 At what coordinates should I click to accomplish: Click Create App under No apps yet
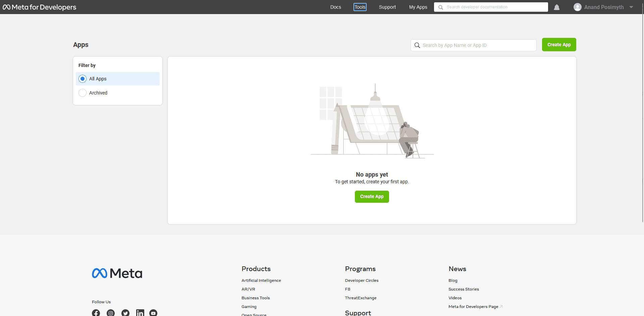[x=372, y=197]
